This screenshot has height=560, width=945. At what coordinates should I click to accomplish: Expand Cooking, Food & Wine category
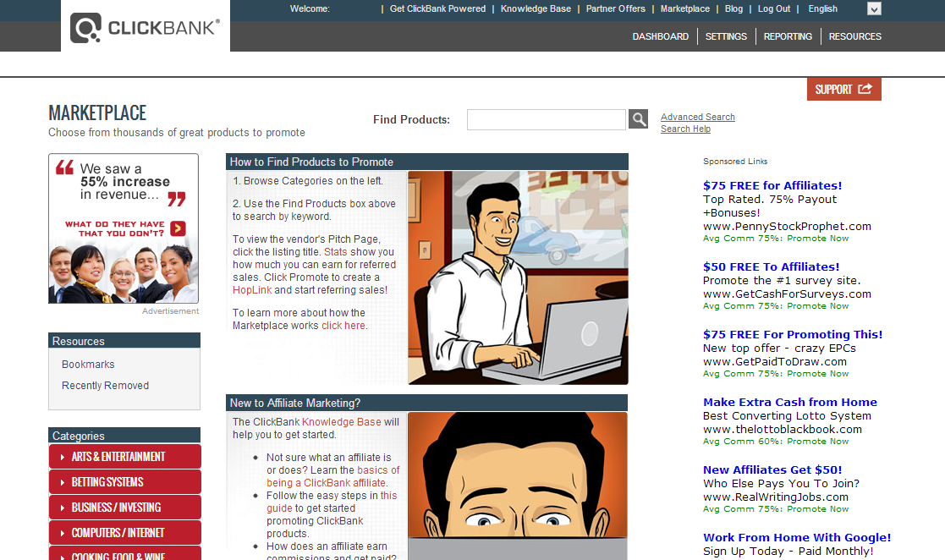124,553
